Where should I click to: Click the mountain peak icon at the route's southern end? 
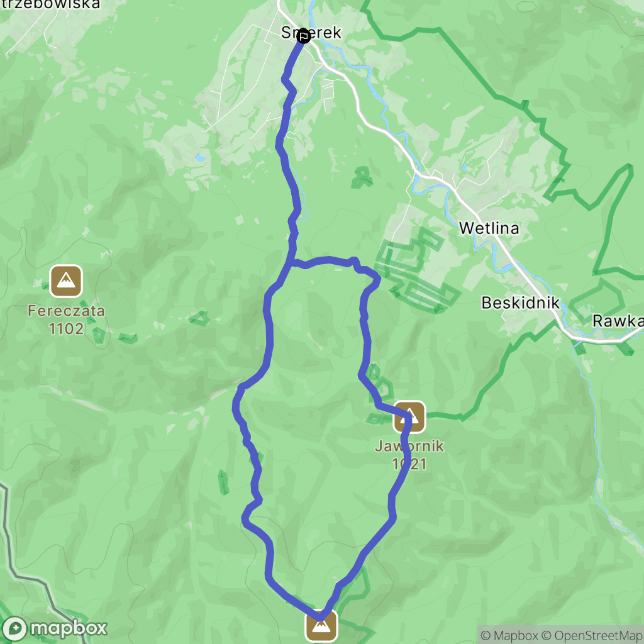(x=321, y=626)
